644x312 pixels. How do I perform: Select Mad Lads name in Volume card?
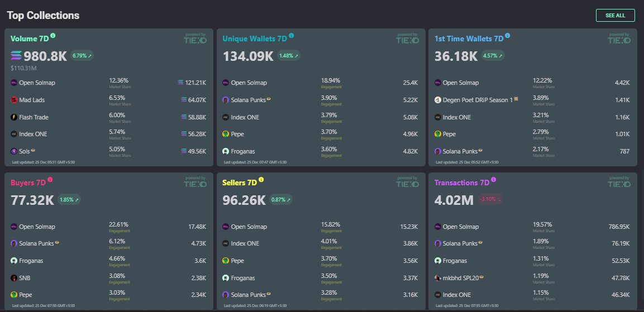coord(32,100)
